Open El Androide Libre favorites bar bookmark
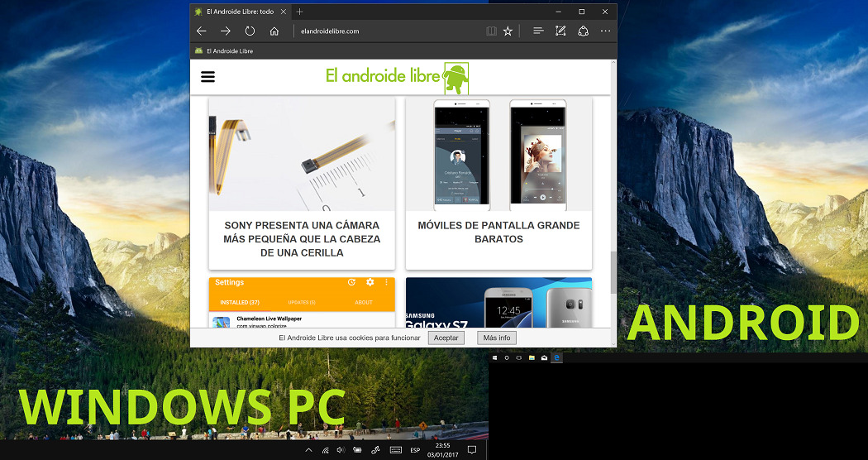The width and height of the screenshot is (868, 460). pyautogui.click(x=224, y=51)
